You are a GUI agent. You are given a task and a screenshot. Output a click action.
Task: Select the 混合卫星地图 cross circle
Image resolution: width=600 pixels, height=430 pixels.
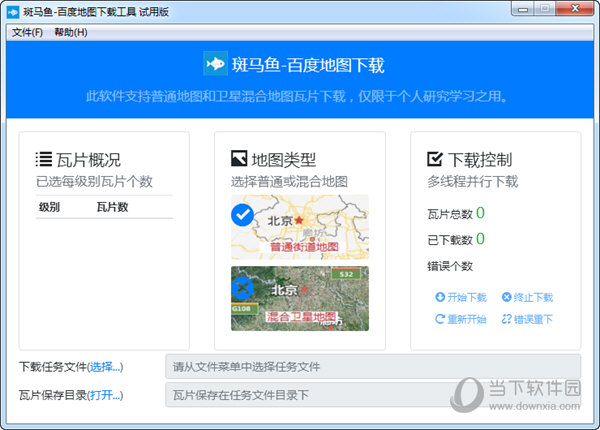[x=243, y=288]
